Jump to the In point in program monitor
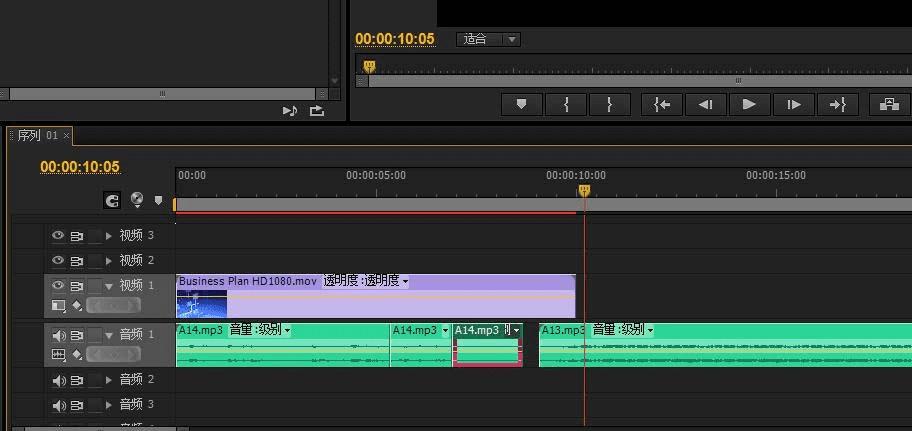This screenshot has width=912, height=431. pos(662,105)
